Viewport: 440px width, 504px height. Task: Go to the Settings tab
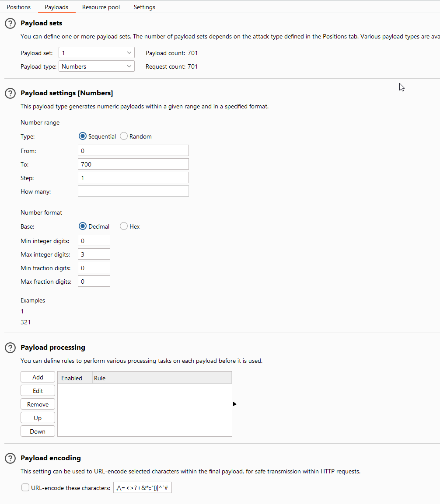point(144,7)
